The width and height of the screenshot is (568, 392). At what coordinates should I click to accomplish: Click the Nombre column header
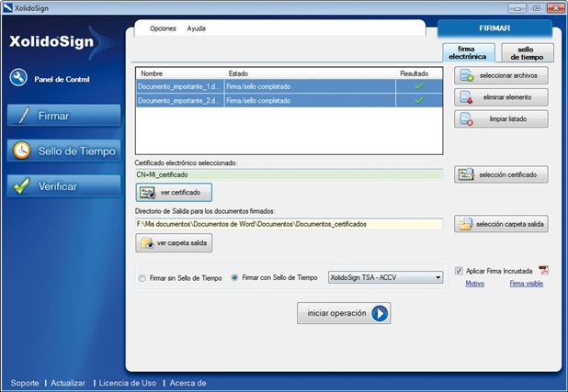(152, 73)
